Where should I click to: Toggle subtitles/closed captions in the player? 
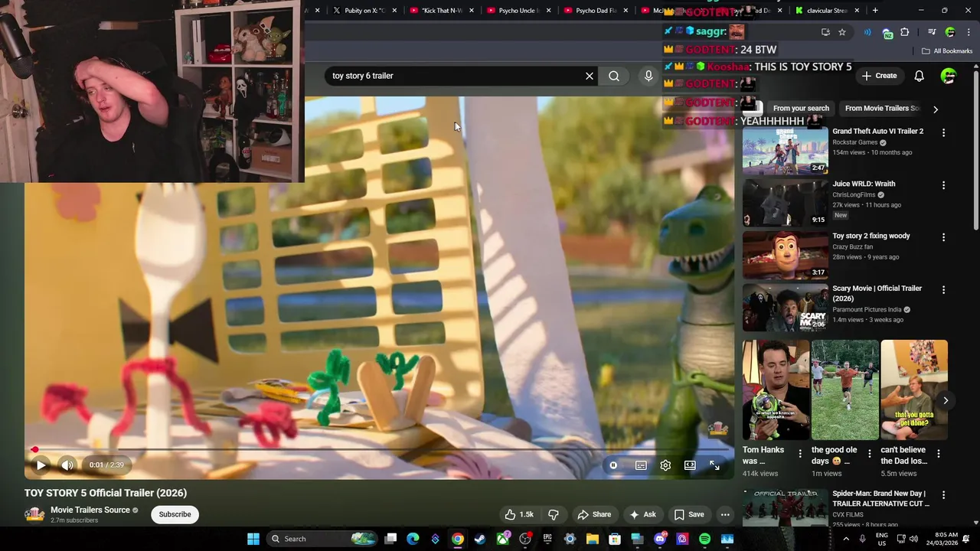click(641, 465)
